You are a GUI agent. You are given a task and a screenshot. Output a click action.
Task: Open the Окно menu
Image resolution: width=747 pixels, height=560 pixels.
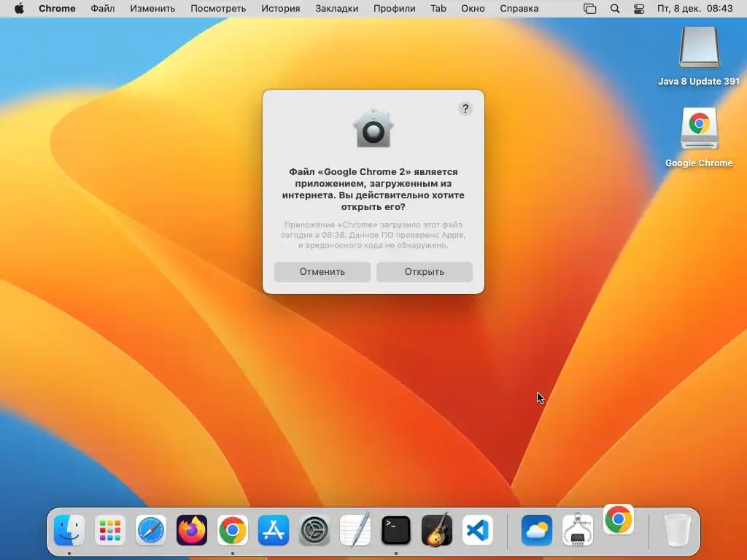click(473, 9)
